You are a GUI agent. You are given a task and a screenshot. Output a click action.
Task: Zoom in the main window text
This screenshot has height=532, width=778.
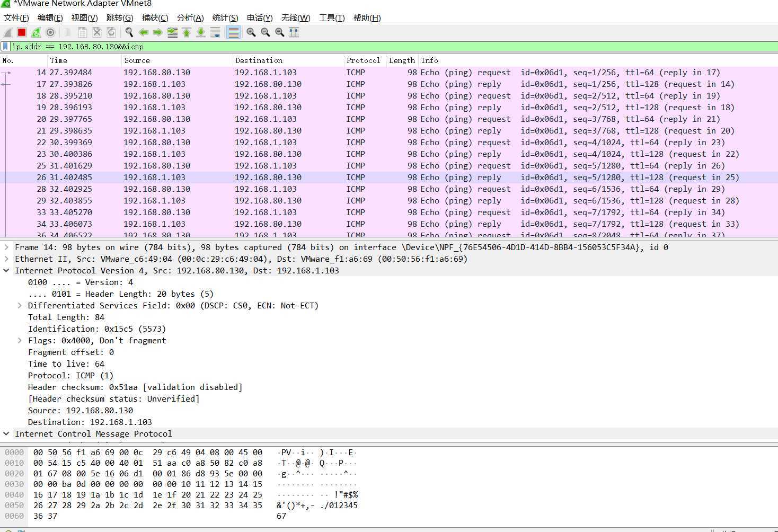(x=251, y=32)
